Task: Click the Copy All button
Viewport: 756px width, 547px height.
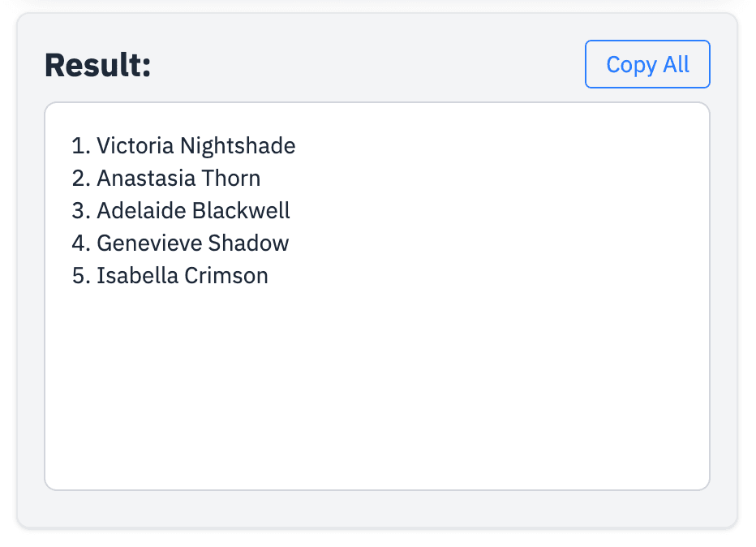Action: click(647, 64)
